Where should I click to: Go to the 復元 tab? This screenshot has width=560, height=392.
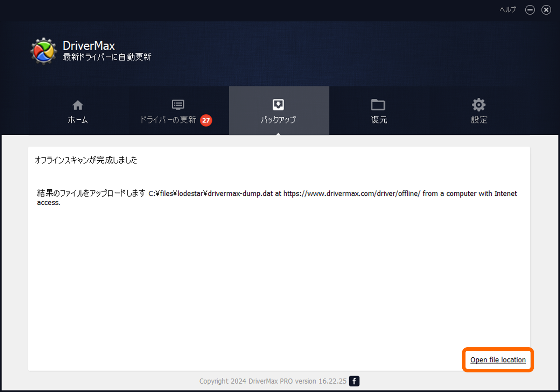click(x=379, y=120)
